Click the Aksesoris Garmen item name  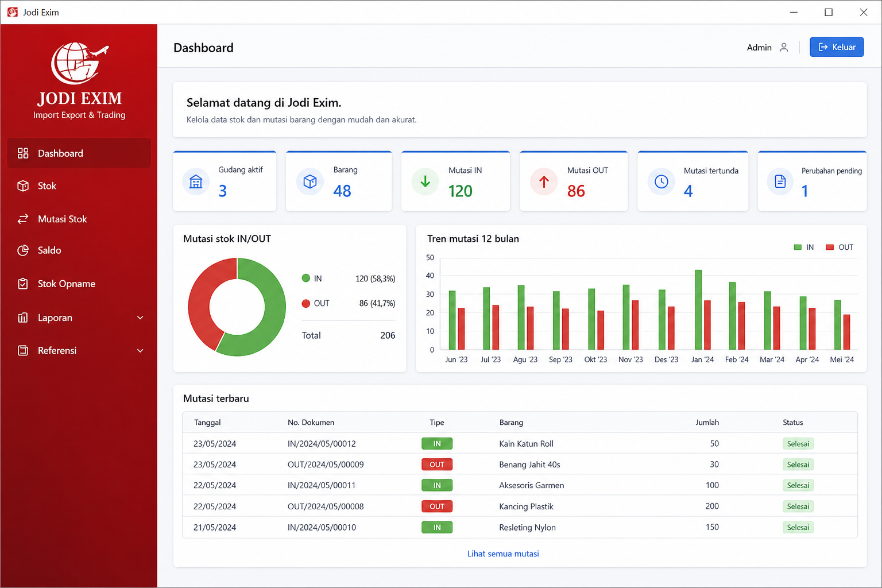pyautogui.click(x=532, y=485)
